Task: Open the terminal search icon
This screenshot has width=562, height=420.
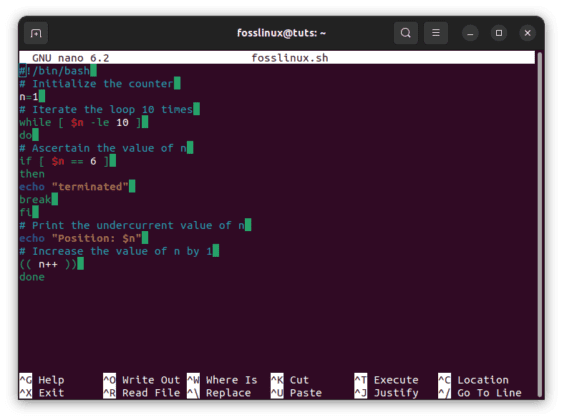Action: (406, 33)
